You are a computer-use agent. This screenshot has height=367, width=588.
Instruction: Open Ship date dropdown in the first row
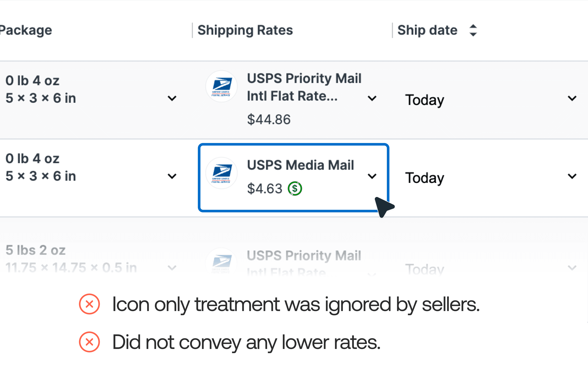point(572,98)
